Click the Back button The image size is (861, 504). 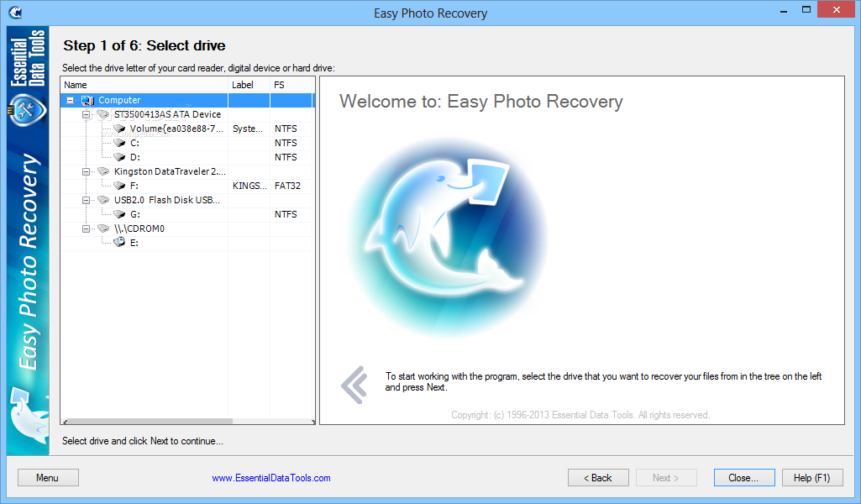click(x=598, y=478)
